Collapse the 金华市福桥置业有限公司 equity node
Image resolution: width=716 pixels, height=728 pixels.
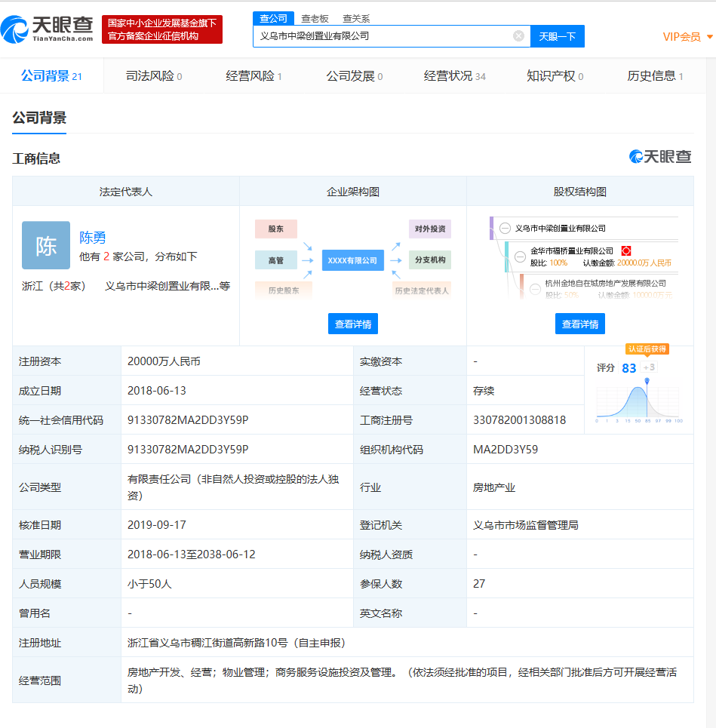point(520,256)
